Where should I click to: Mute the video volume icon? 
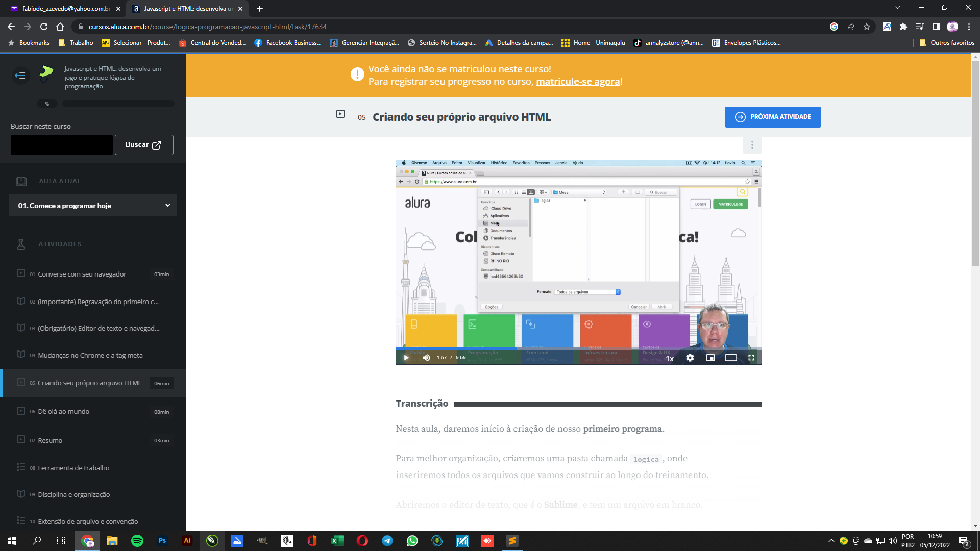[426, 358]
